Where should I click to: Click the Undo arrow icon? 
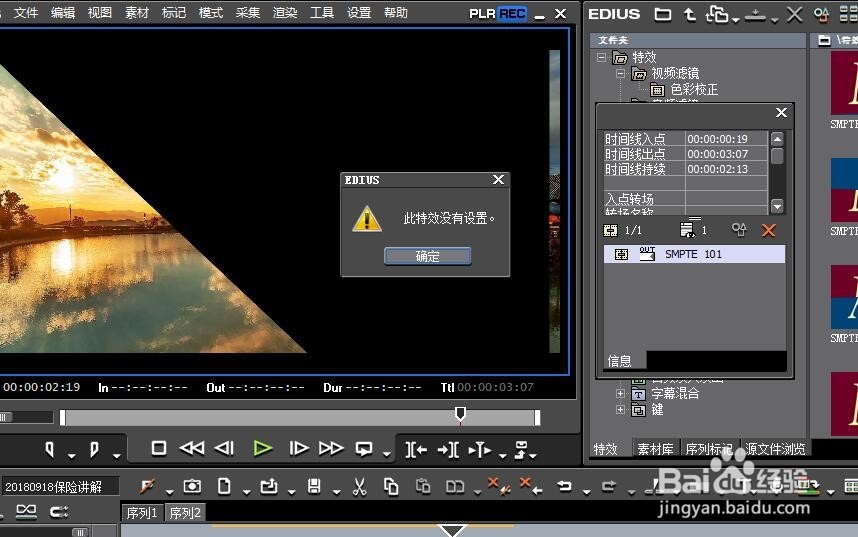564,486
